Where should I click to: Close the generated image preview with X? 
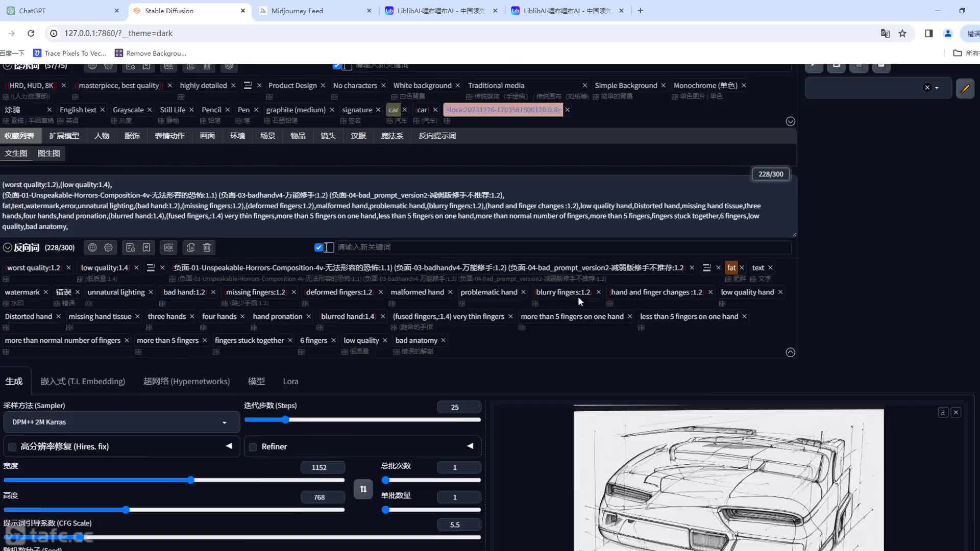click(x=956, y=412)
